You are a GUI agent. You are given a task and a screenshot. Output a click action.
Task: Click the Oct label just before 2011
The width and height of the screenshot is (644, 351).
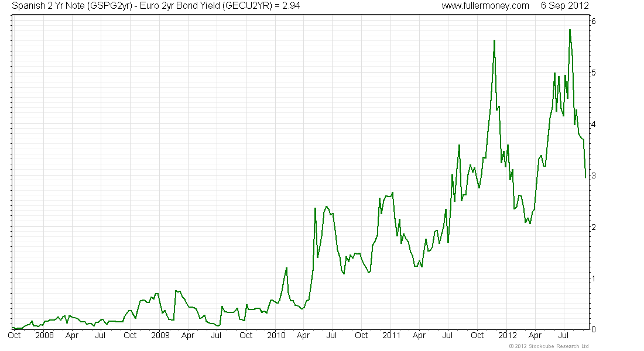361,335
